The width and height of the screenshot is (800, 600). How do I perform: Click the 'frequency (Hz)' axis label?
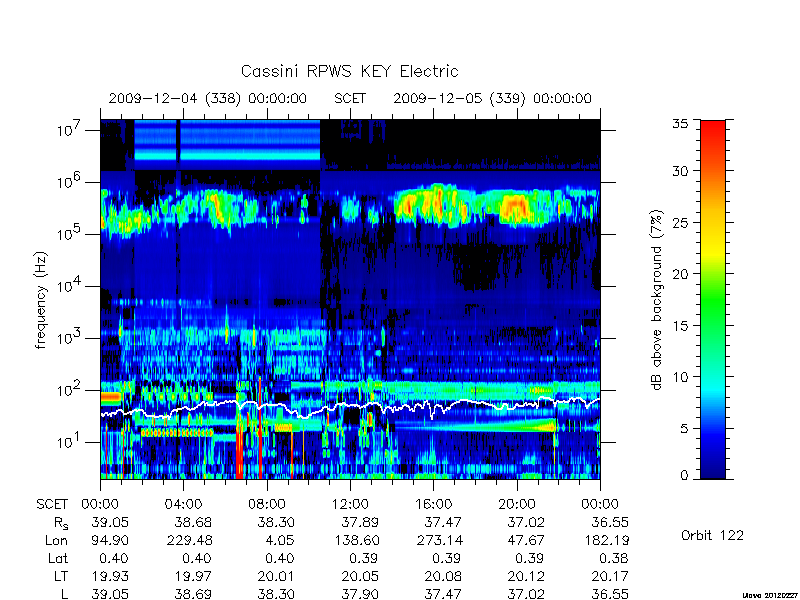(41, 300)
